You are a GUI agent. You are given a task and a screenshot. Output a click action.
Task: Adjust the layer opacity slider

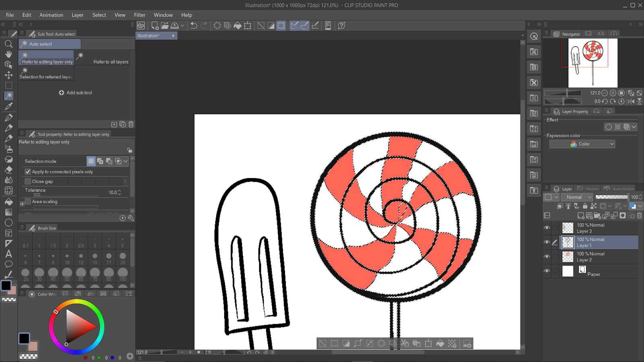612,197
